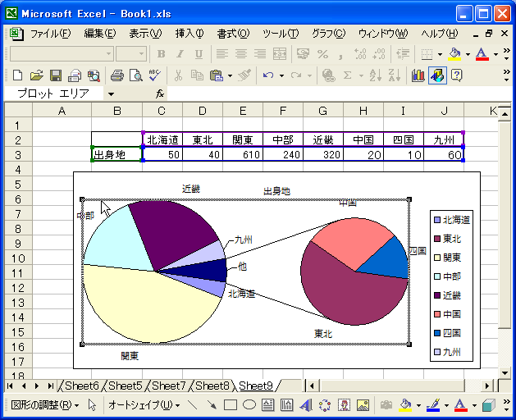Run the ABC spelling check icon
Image resolution: width=516 pixels, height=420 pixels.
[x=154, y=75]
